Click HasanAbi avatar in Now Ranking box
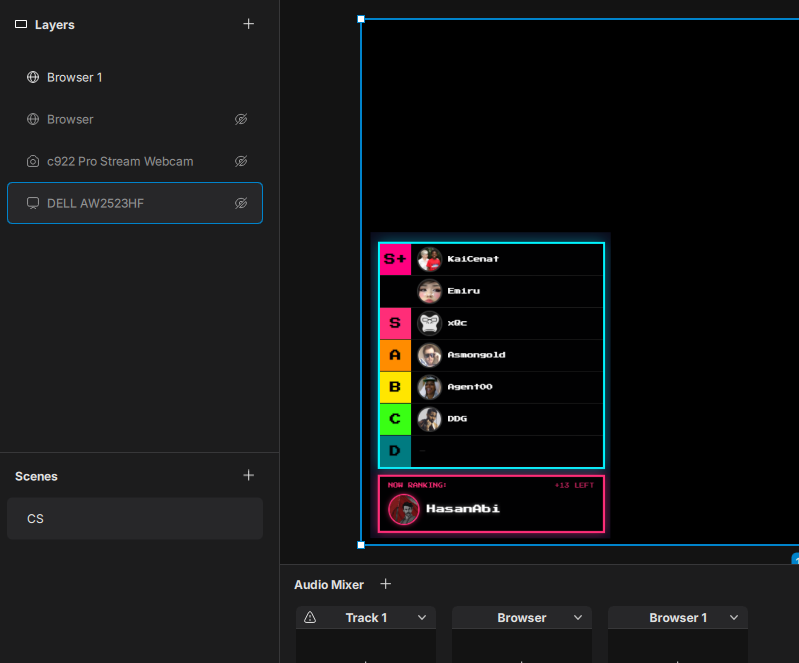Screen dimensions: 799x663 pyautogui.click(x=404, y=509)
